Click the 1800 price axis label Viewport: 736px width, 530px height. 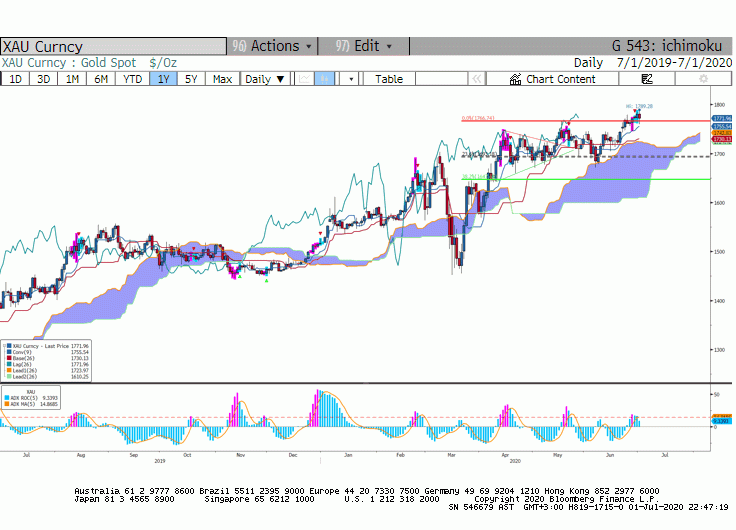coord(719,105)
